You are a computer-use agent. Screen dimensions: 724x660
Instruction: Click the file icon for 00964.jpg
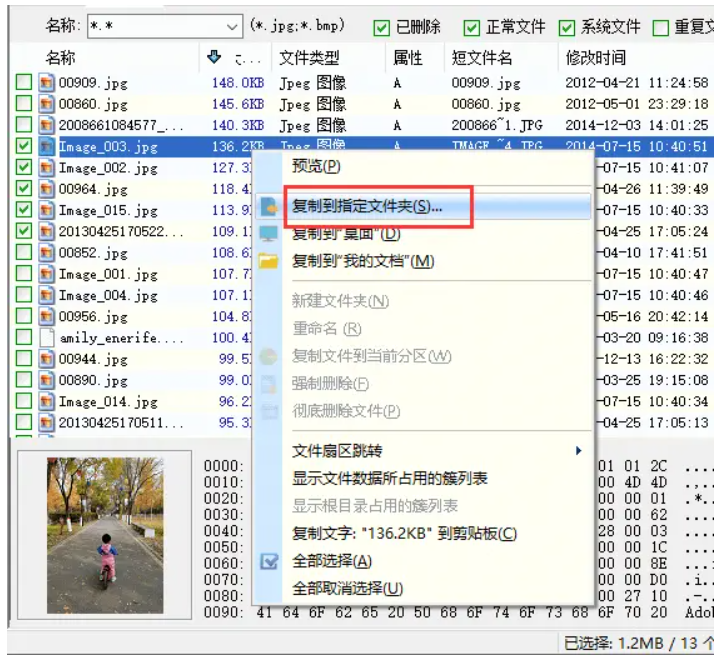(46, 189)
